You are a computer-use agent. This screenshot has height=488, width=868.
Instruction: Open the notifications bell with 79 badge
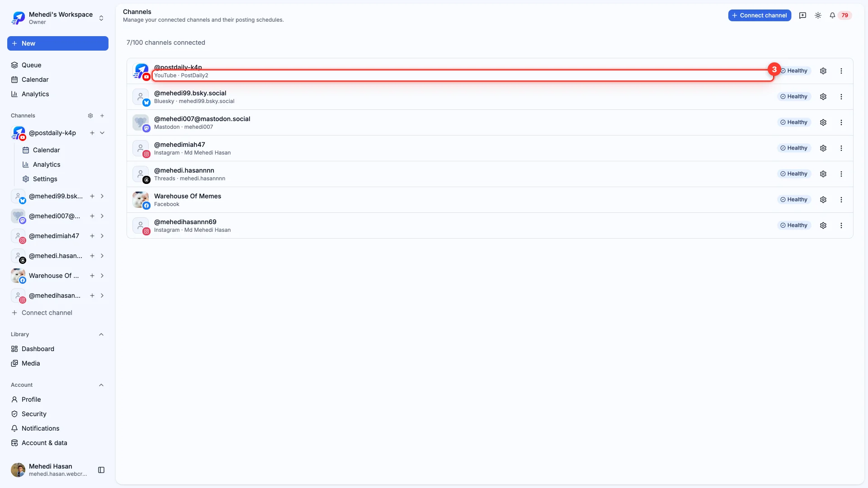(x=840, y=15)
